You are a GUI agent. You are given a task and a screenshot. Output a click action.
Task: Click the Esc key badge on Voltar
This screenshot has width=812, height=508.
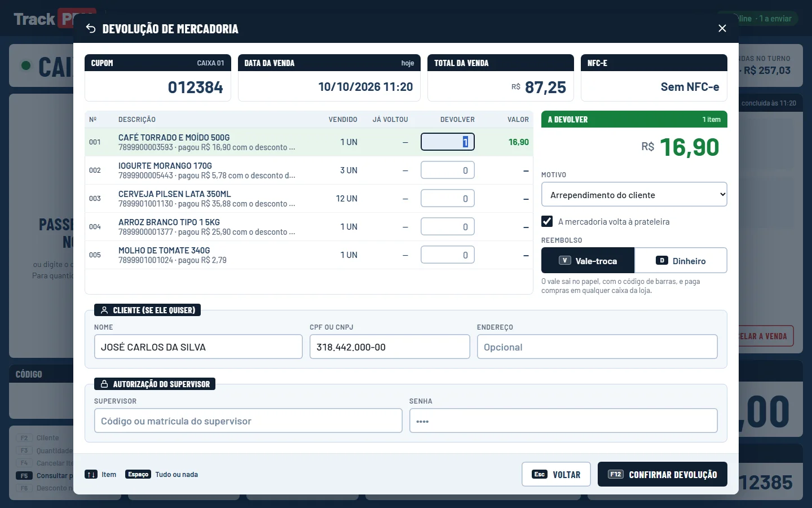tap(540, 474)
